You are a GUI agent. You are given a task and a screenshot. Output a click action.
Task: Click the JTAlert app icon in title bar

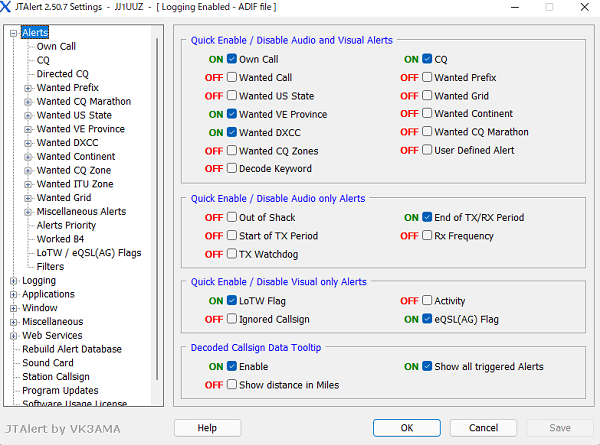click(x=9, y=7)
